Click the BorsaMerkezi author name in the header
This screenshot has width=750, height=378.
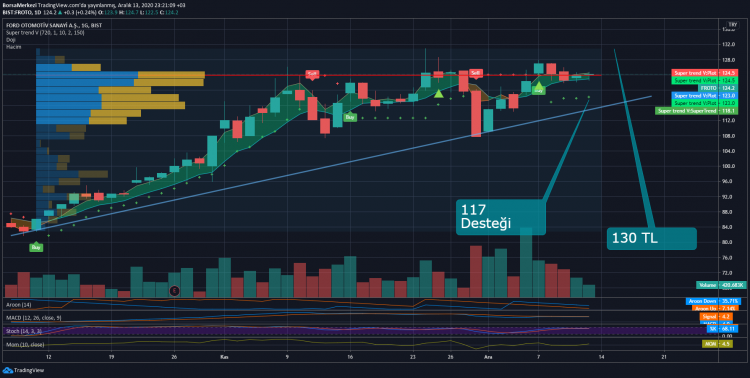tap(19, 6)
